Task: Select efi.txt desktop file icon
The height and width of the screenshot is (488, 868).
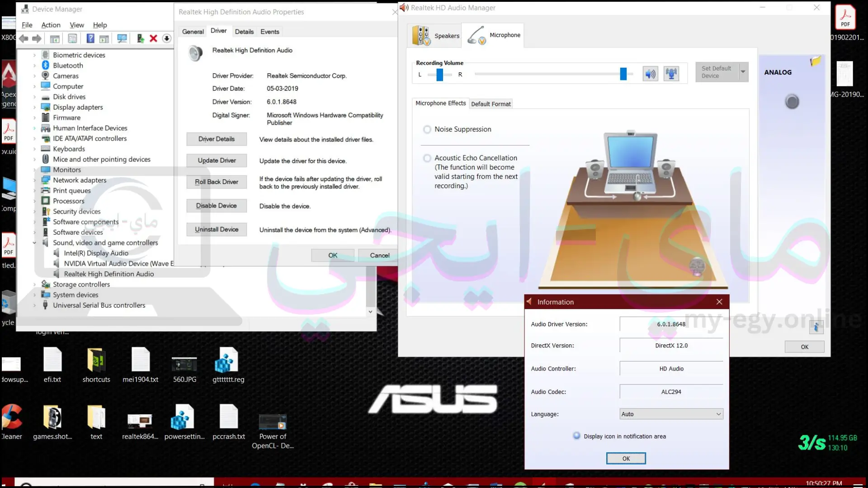Action: (x=52, y=366)
